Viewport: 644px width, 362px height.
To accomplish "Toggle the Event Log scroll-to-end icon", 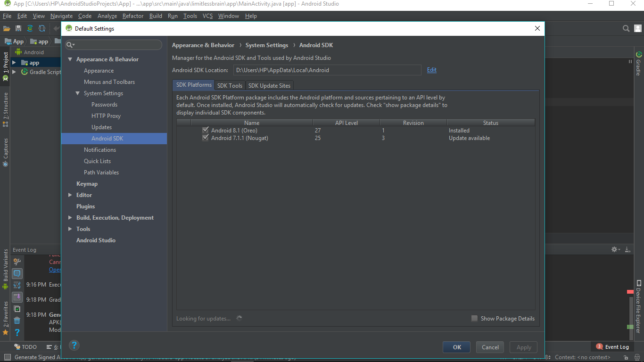I will 17,297.
